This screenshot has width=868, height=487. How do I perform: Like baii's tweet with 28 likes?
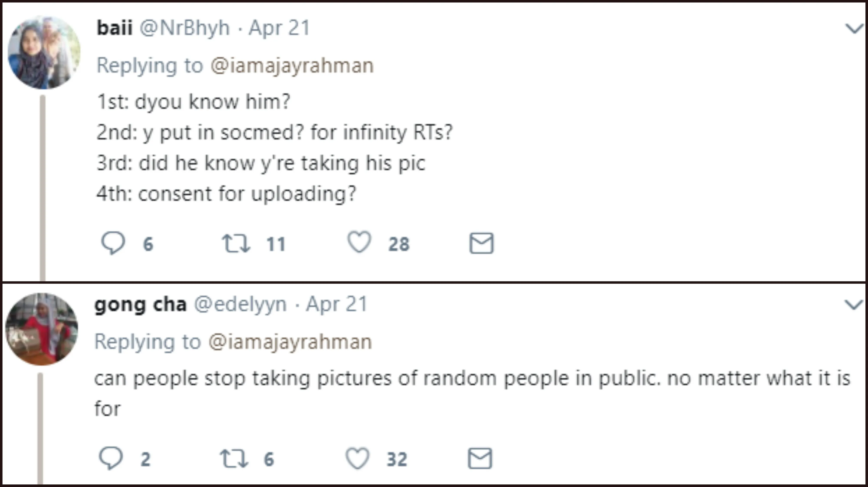point(359,242)
